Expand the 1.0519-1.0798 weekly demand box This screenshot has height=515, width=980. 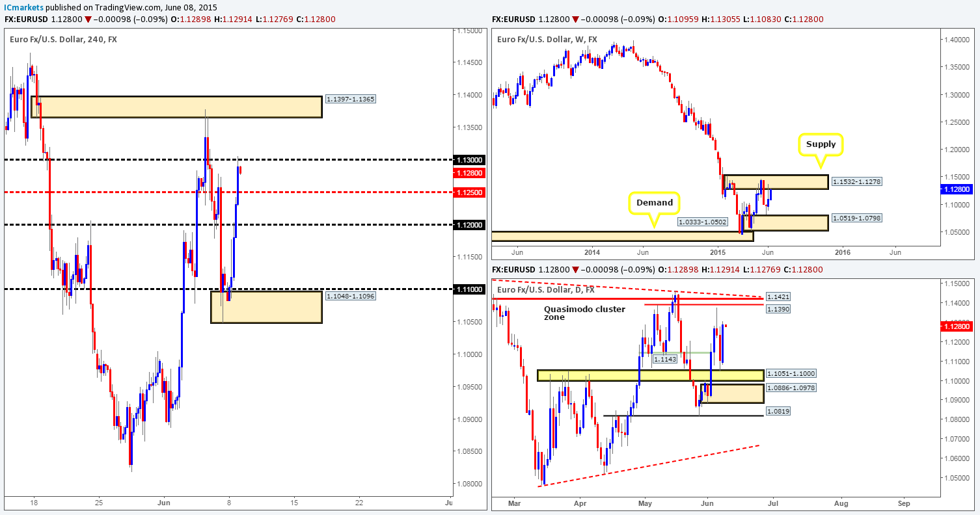[791, 222]
